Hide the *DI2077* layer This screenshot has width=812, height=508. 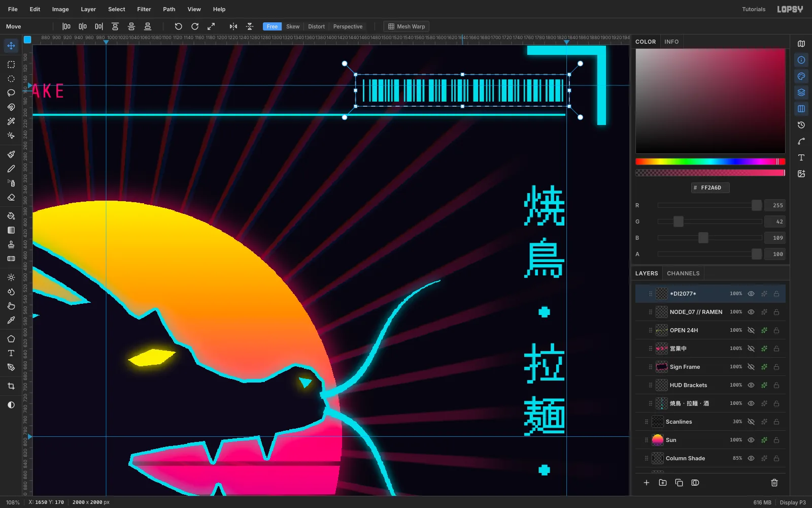pos(751,294)
